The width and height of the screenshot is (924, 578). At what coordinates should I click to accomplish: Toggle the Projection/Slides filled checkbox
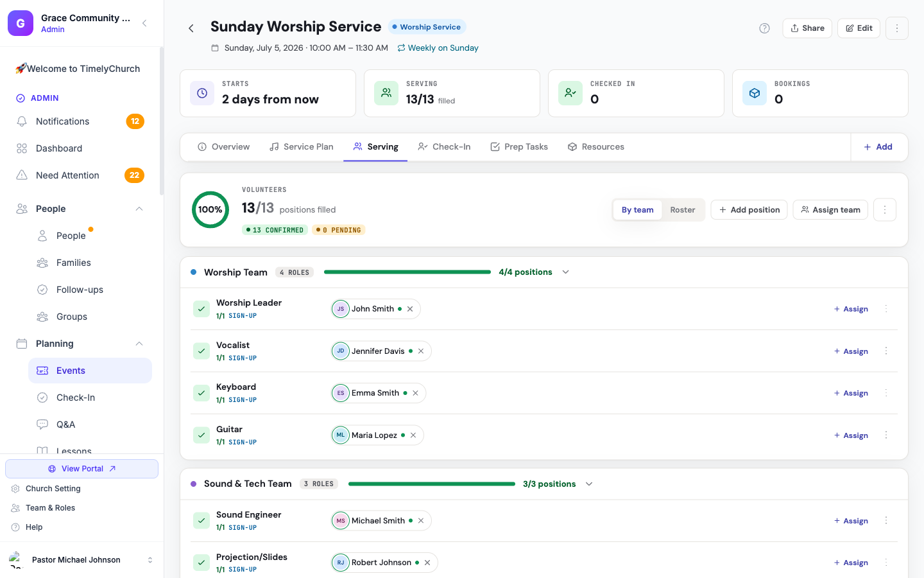[x=201, y=563]
